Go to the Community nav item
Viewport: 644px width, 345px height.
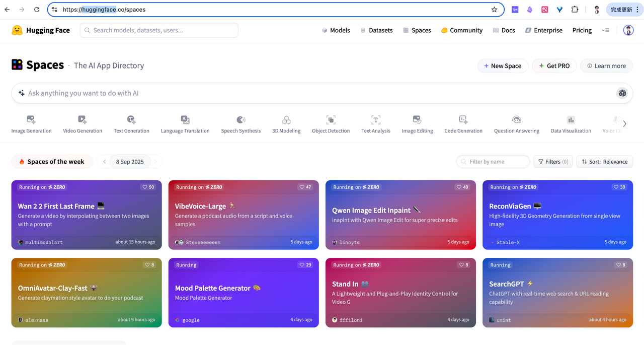[x=462, y=30]
